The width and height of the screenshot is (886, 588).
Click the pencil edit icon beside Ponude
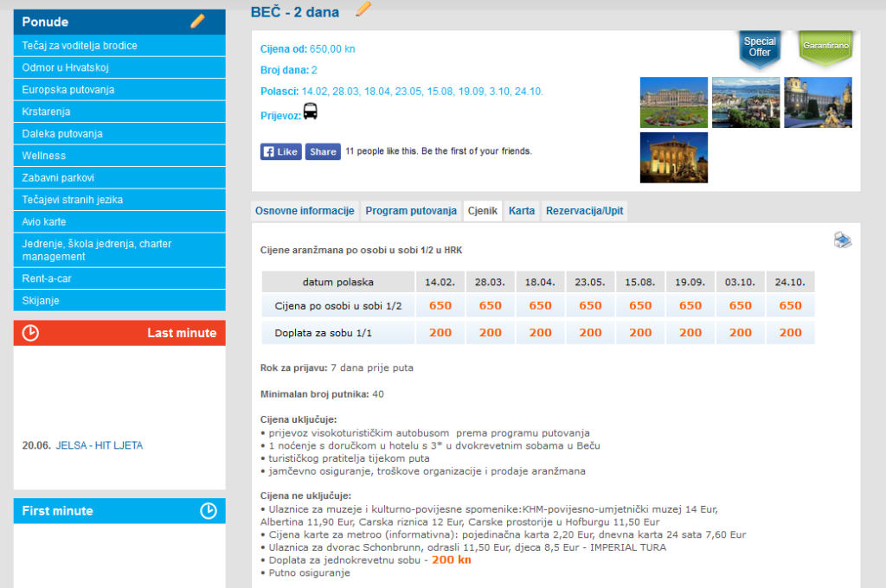coord(197,22)
